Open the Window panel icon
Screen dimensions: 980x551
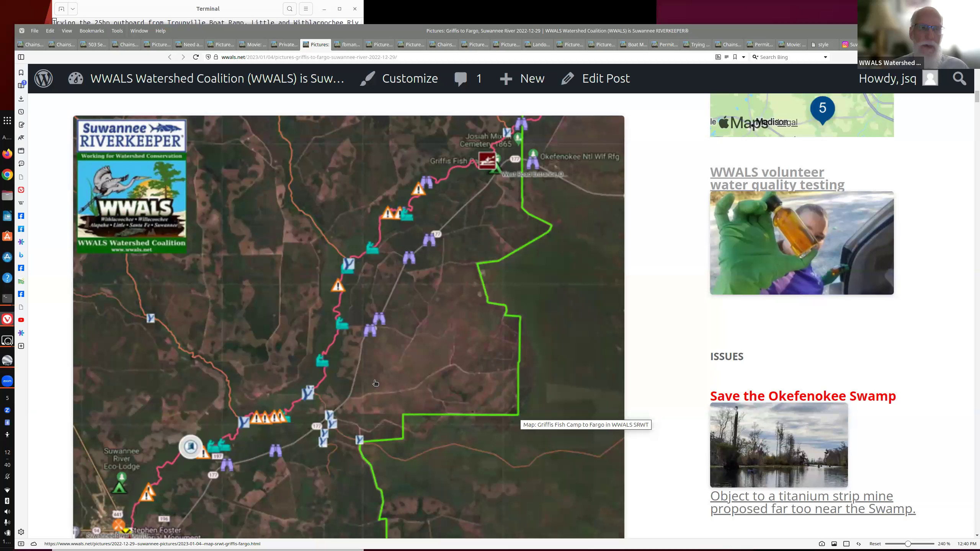pos(21,151)
